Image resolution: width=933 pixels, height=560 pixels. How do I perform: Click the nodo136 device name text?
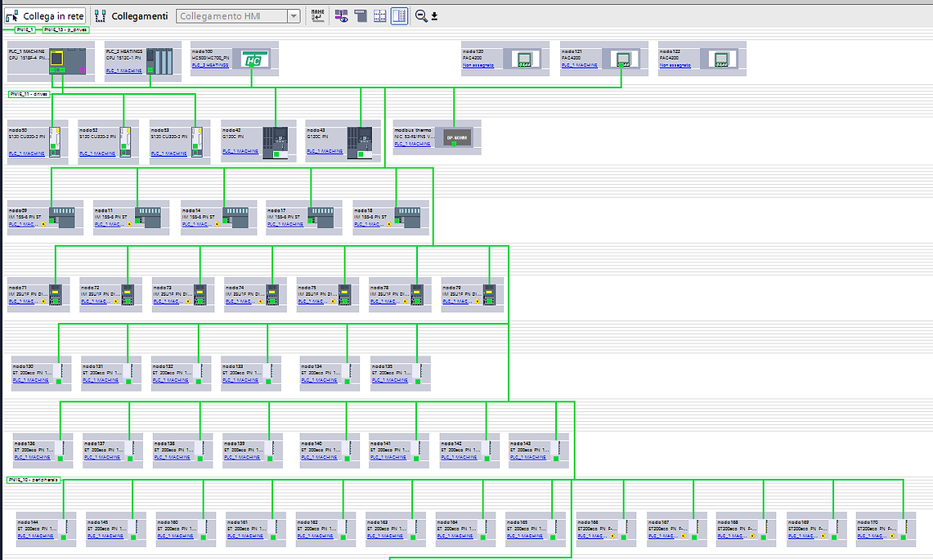pyautogui.click(x=25, y=443)
